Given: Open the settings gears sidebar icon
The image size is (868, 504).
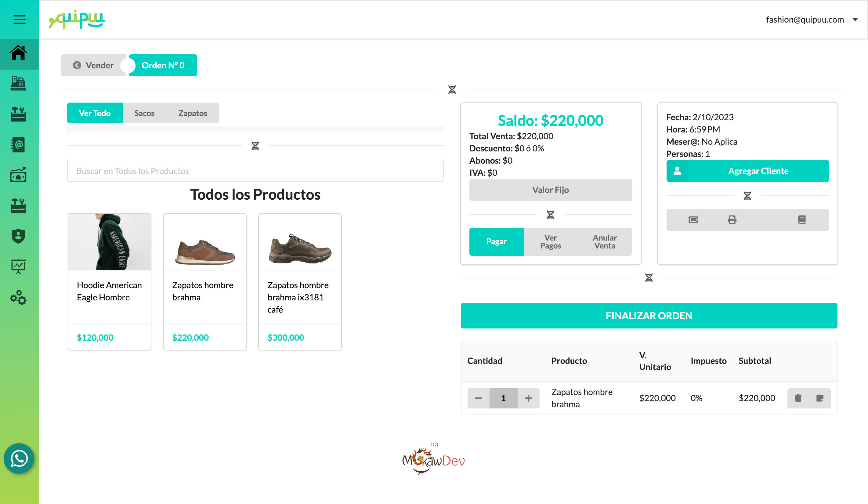Looking at the screenshot, I should pyautogui.click(x=19, y=297).
